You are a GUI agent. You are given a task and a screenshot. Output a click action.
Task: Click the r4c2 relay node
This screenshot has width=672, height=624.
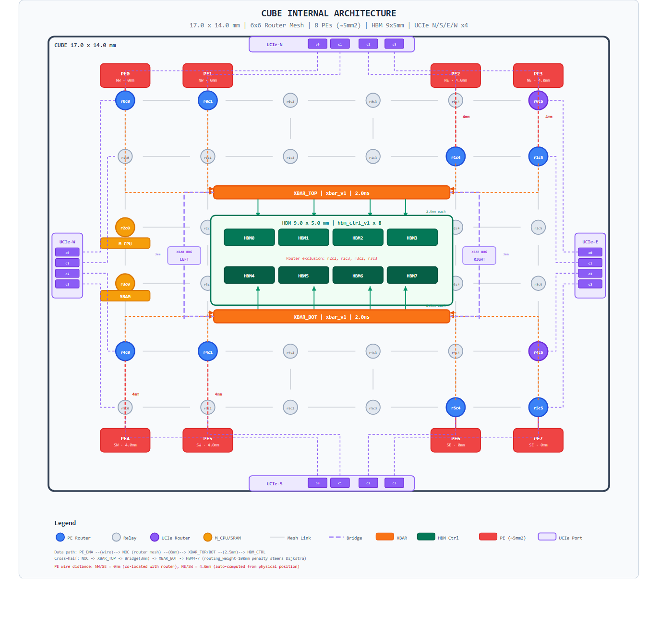290,351
